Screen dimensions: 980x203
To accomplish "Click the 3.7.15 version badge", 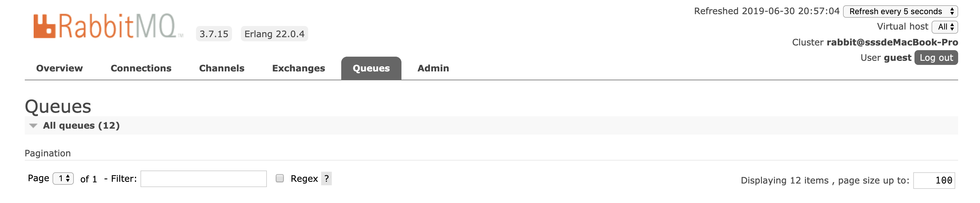I will (x=214, y=34).
